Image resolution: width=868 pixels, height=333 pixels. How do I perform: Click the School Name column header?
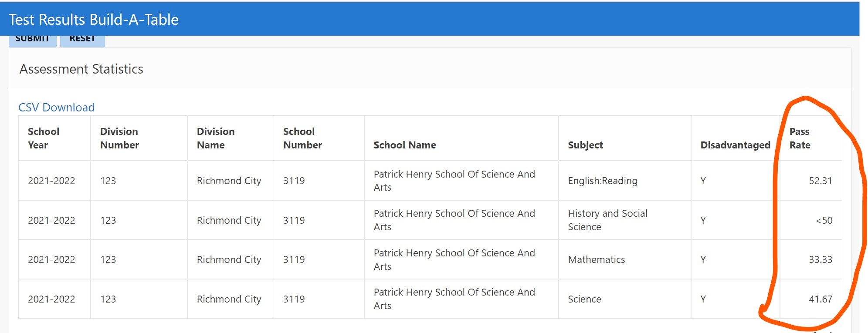coord(405,145)
